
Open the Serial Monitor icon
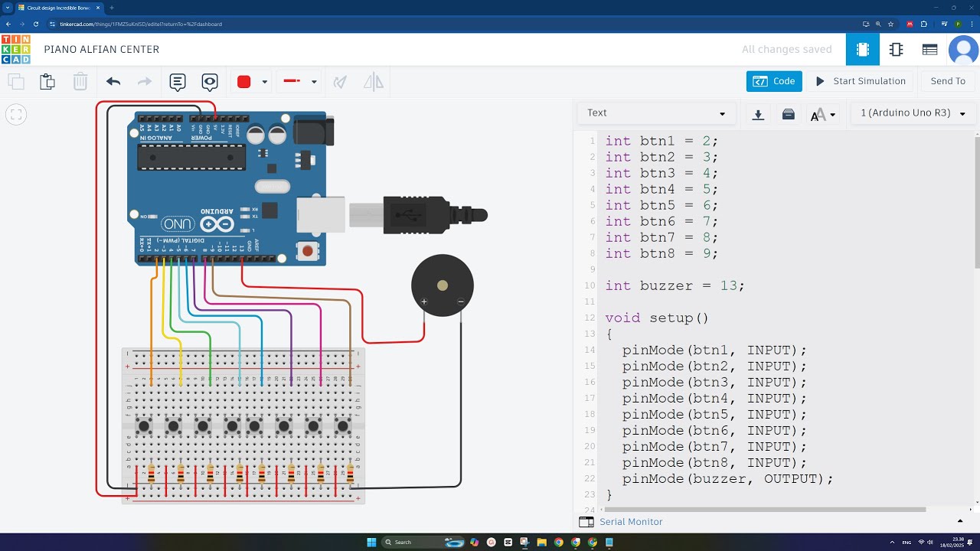[x=586, y=522]
